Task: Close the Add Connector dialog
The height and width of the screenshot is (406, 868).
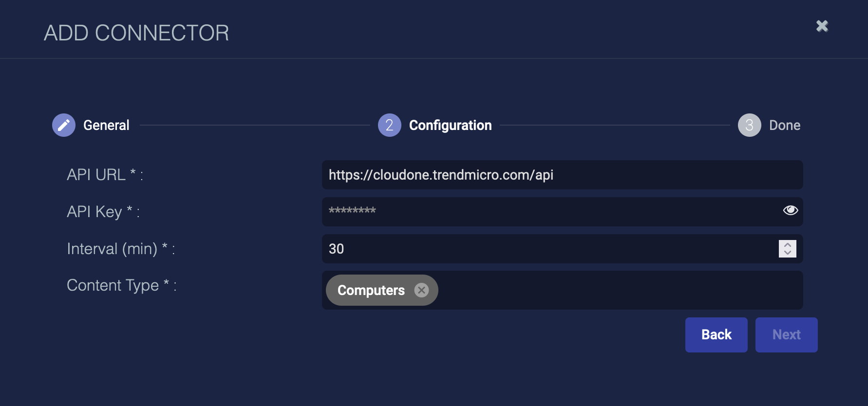Action: 822,26
